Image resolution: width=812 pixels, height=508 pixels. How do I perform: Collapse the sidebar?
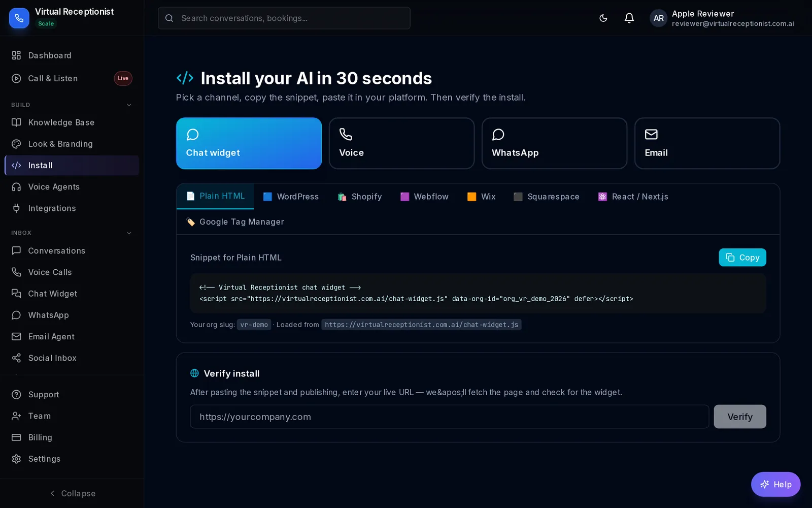tap(72, 493)
